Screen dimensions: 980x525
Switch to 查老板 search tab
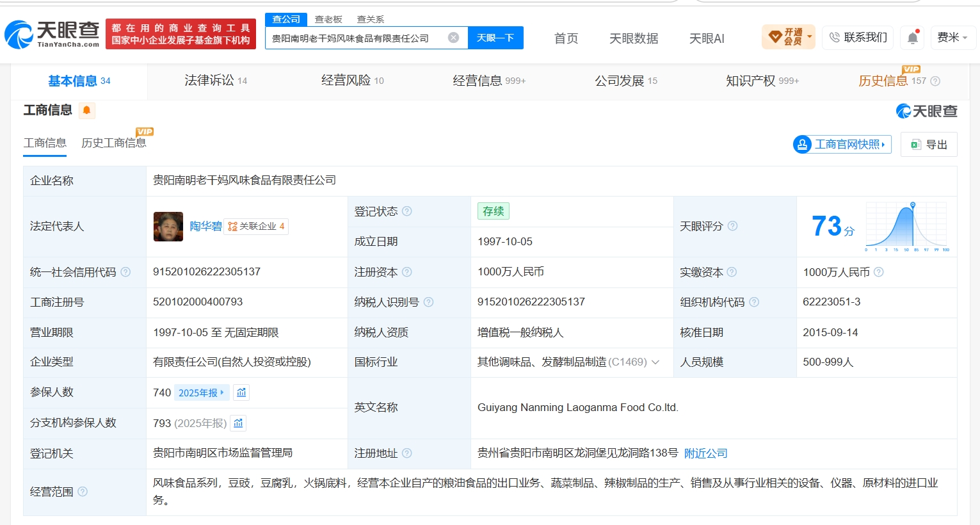(x=328, y=19)
